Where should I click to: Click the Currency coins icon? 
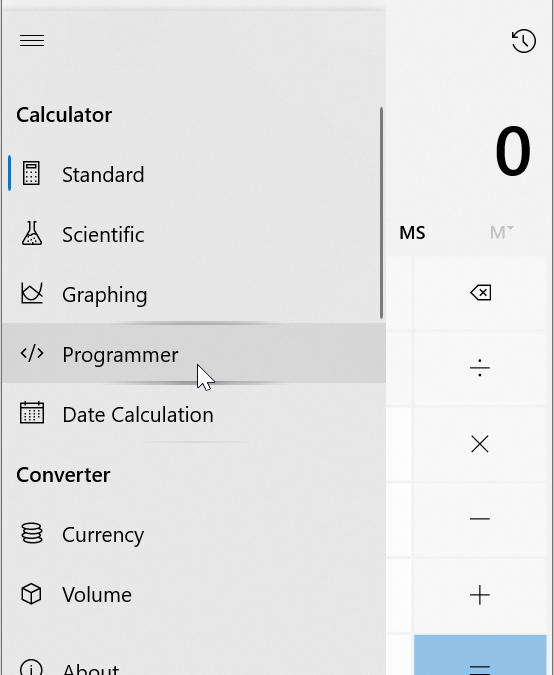[32, 533]
